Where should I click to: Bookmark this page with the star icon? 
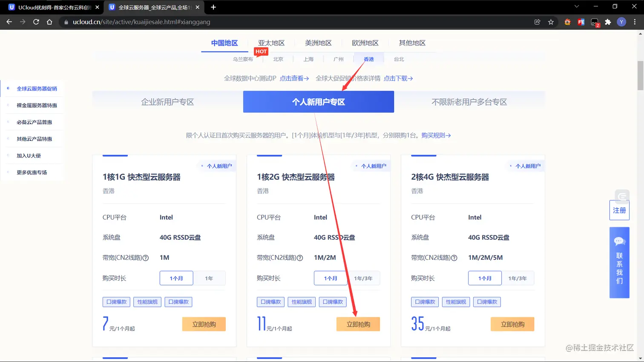[x=551, y=22]
